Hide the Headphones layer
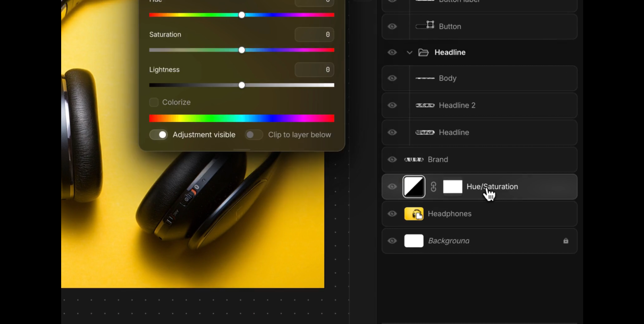 point(392,214)
